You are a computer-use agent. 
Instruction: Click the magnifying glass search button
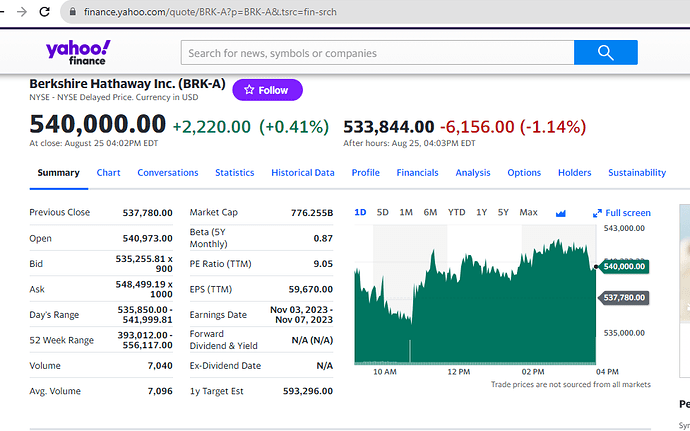(x=605, y=53)
